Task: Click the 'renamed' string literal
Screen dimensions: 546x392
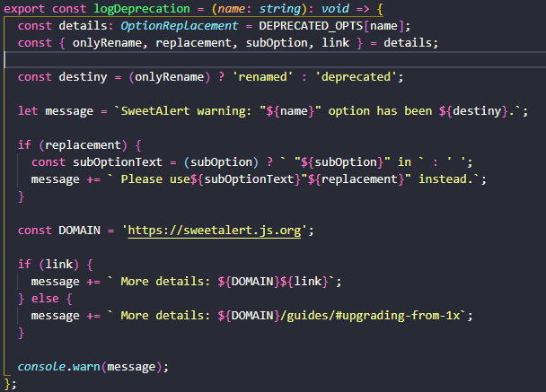Action: point(263,77)
